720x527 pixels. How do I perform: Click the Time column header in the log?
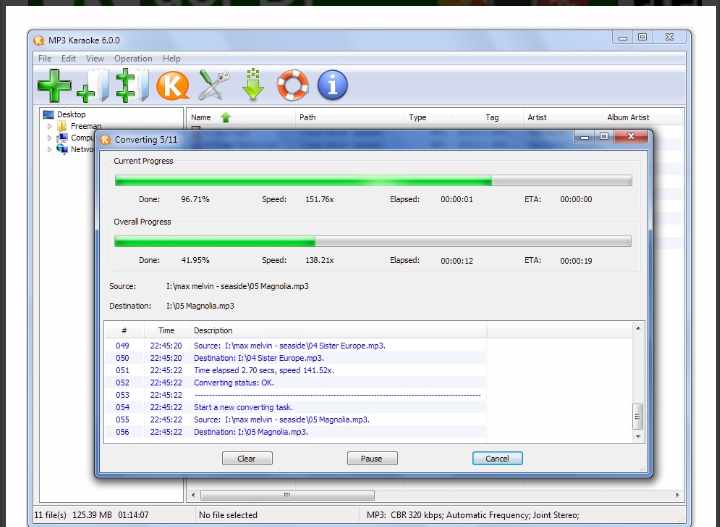tap(166, 331)
